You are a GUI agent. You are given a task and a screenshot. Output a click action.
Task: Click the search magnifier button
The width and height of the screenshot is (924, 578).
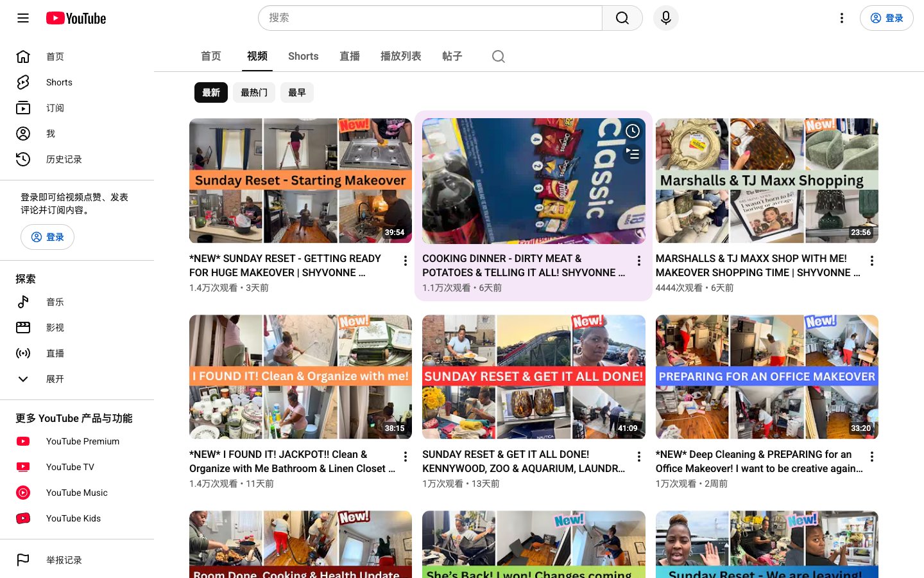click(x=622, y=18)
